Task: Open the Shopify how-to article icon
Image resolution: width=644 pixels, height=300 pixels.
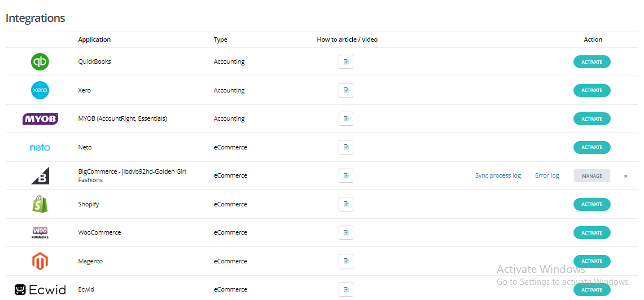Action: click(x=346, y=204)
